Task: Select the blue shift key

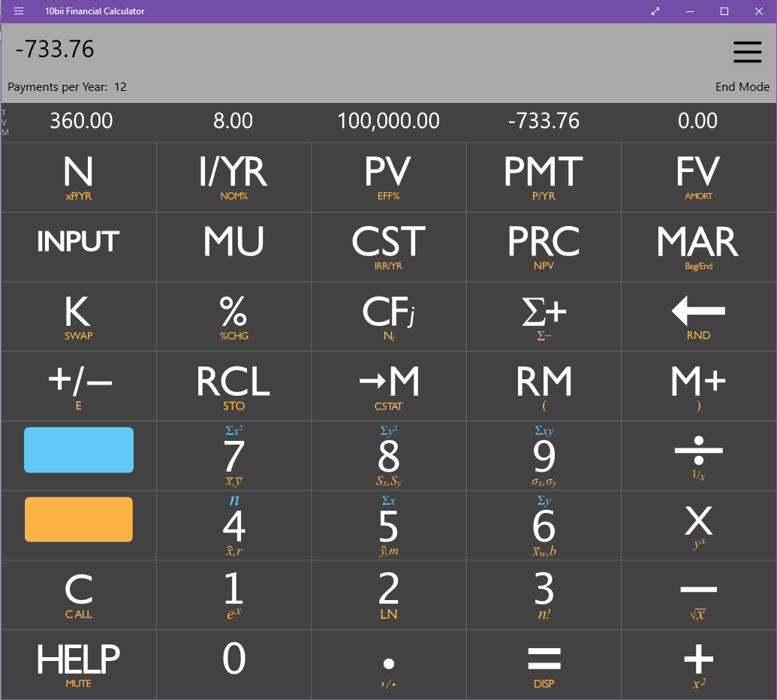Action: pyautogui.click(x=79, y=450)
